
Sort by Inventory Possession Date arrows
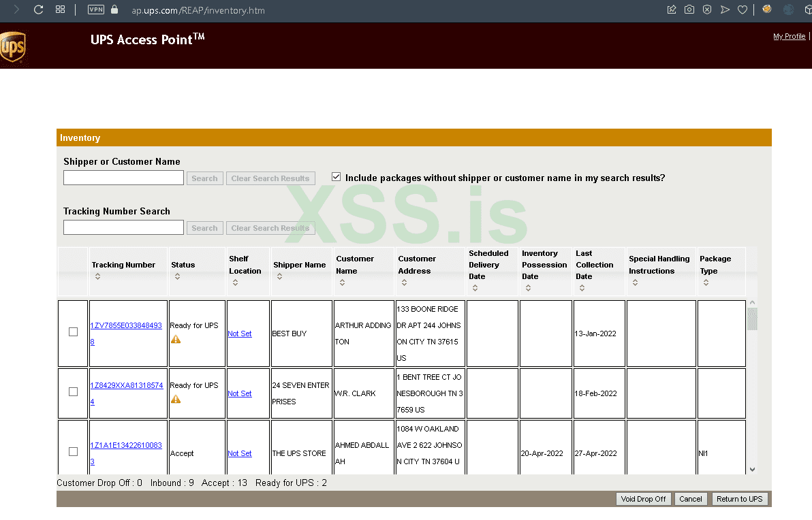[528, 288]
